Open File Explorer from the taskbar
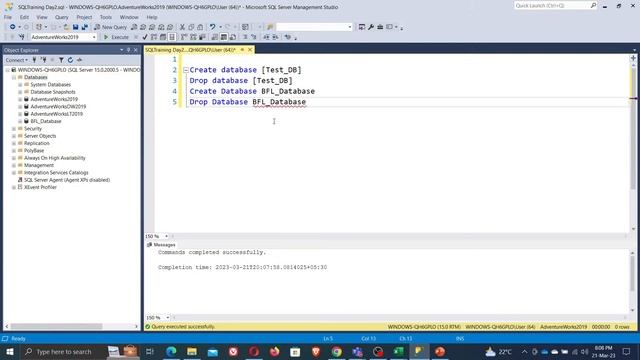 192,351
